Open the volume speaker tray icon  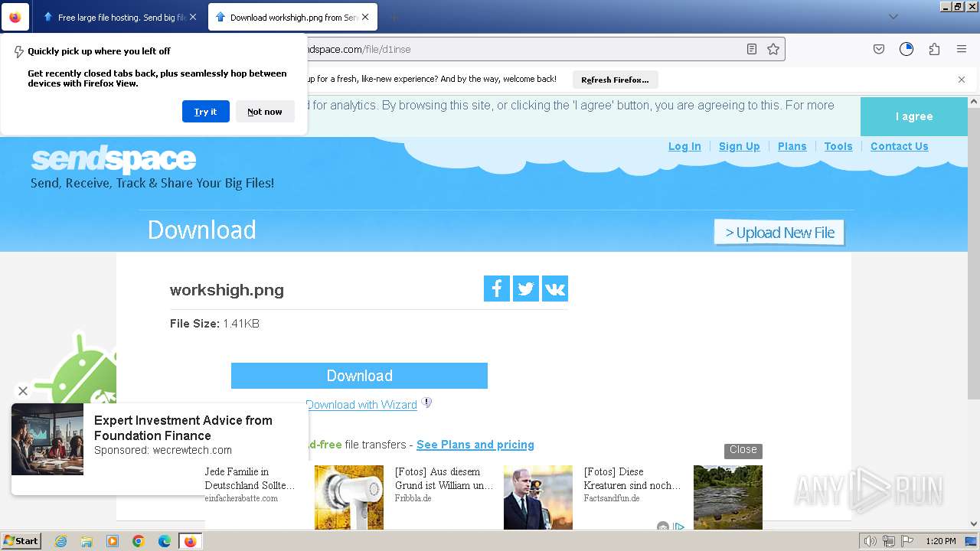pyautogui.click(x=871, y=541)
